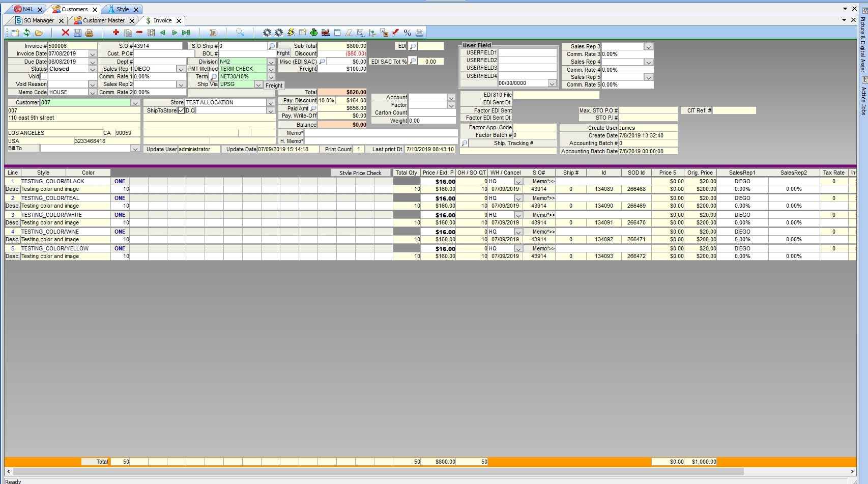Open the Division N42 dropdown
This screenshot has width=868, height=484.
click(x=271, y=62)
